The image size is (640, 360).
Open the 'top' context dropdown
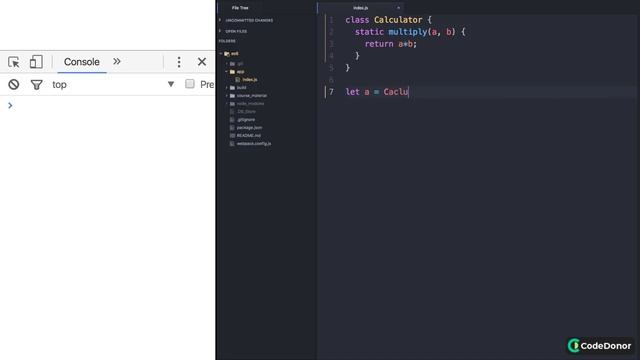pyautogui.click(x=113, y=84)
